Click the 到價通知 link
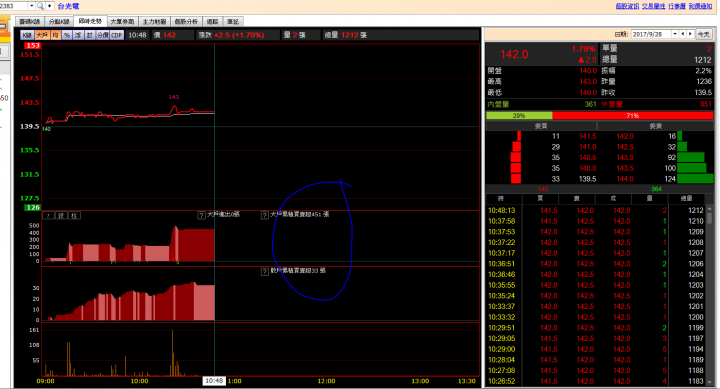Screen dimensions: 720x389 coord(700,6)
